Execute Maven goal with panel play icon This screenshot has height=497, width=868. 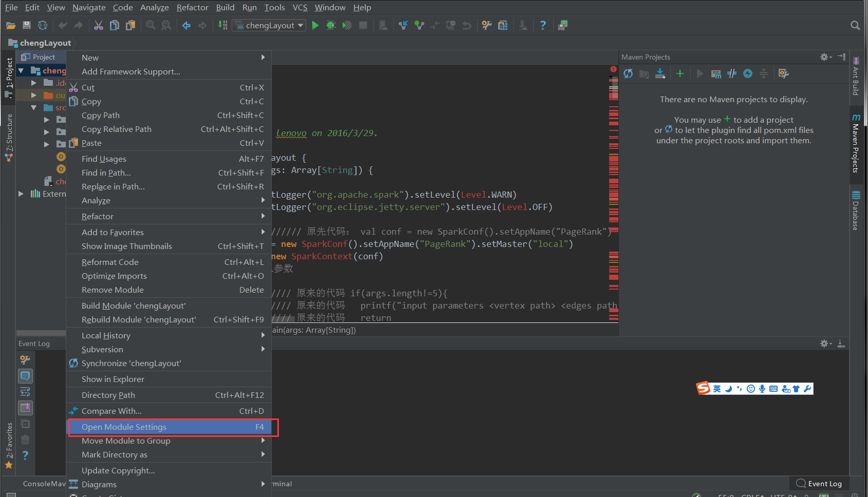click(700, 73)
